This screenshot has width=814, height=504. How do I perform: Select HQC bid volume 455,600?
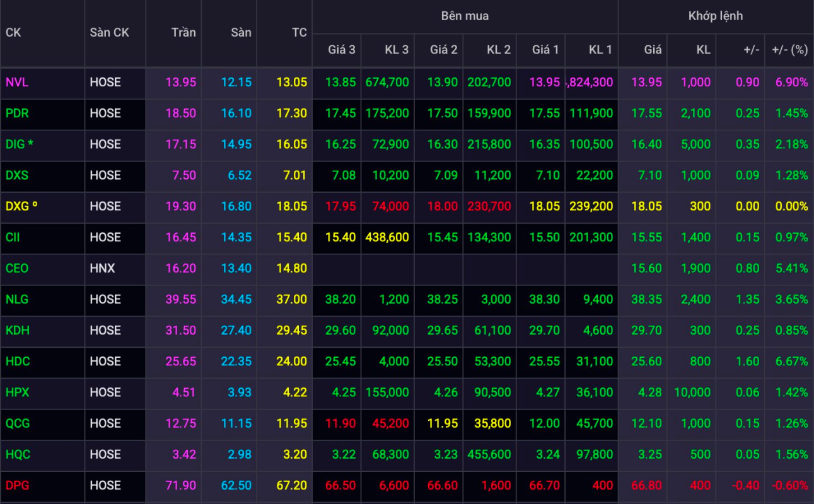[x=489, y=454]
